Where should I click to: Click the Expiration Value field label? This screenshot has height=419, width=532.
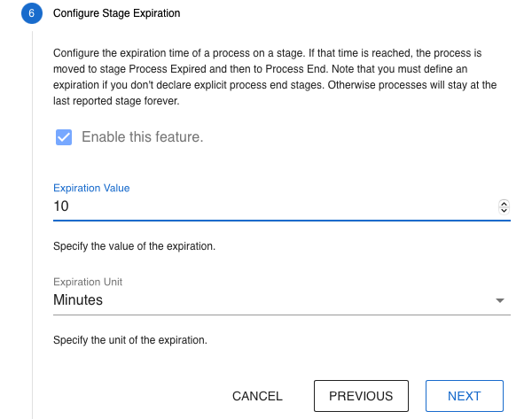coord(91,188)
